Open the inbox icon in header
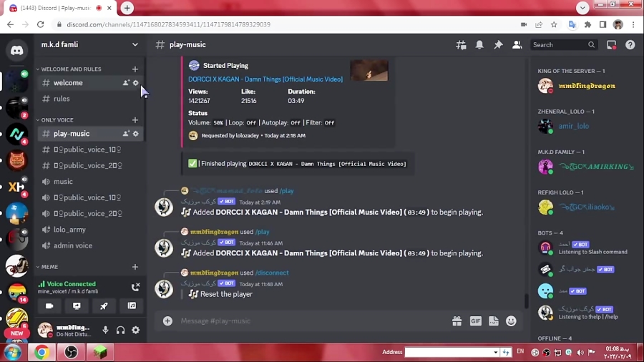The image size is (644, 362). 612,45
